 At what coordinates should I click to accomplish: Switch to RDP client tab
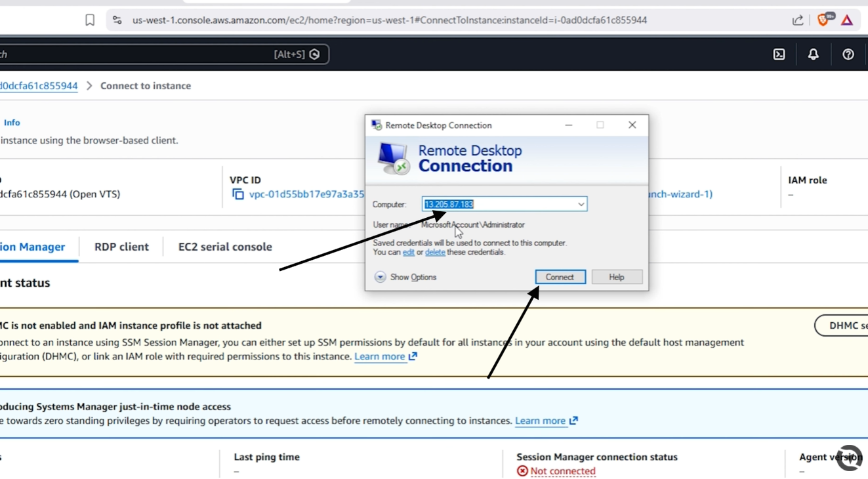121,247
